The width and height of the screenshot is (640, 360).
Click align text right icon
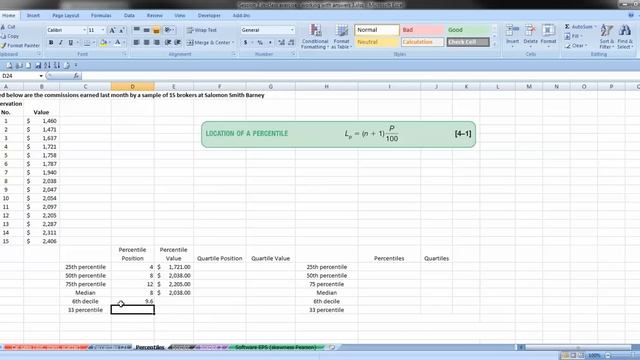[x=156, y=42]
